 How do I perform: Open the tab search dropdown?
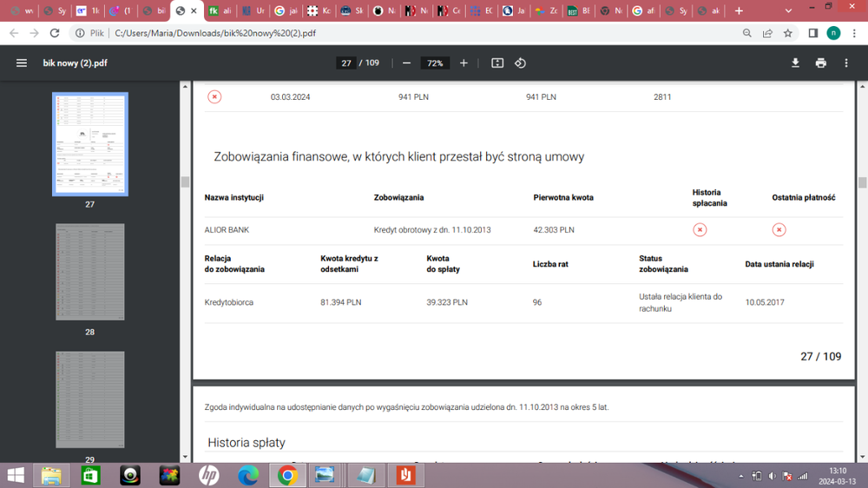788,10
